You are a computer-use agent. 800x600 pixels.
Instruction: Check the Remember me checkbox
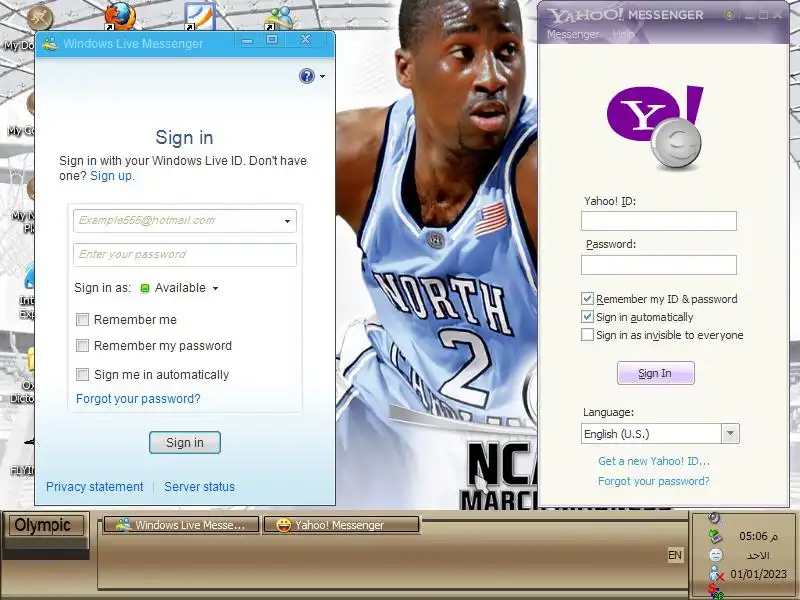pos(82,319)
